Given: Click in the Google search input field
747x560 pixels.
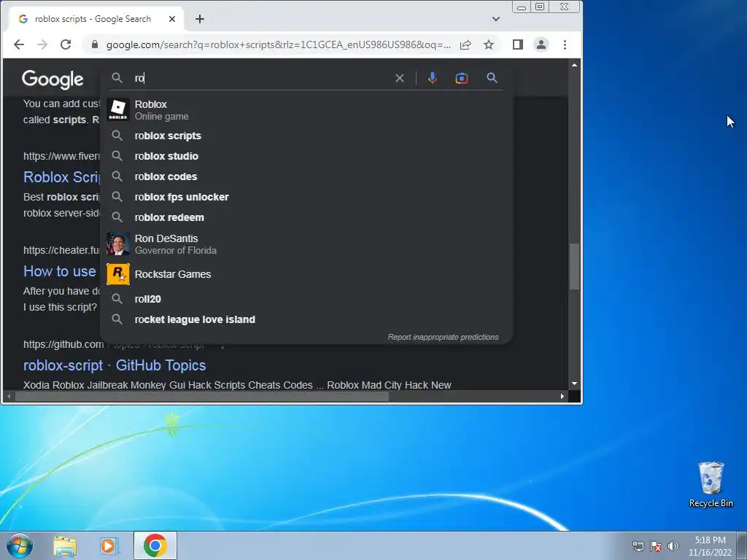Looking at the screenshot, I should [262, 78].
